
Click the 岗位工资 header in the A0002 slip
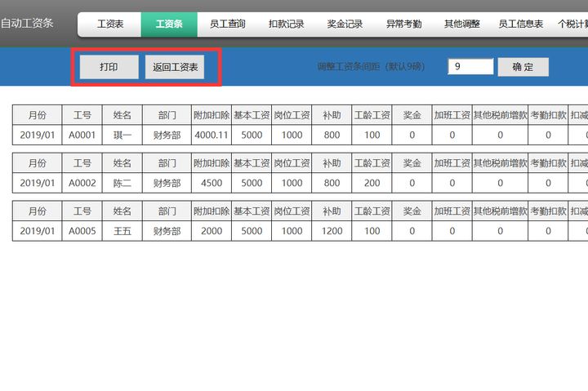[292, 163]
